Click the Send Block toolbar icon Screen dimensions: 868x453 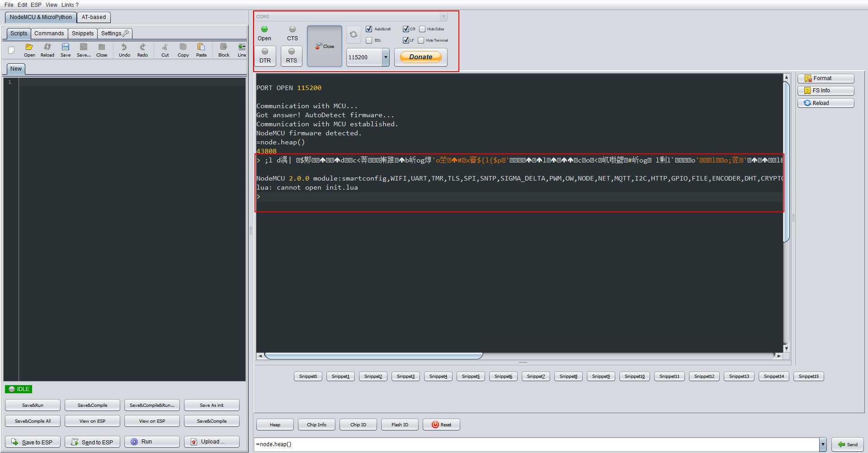224,50
